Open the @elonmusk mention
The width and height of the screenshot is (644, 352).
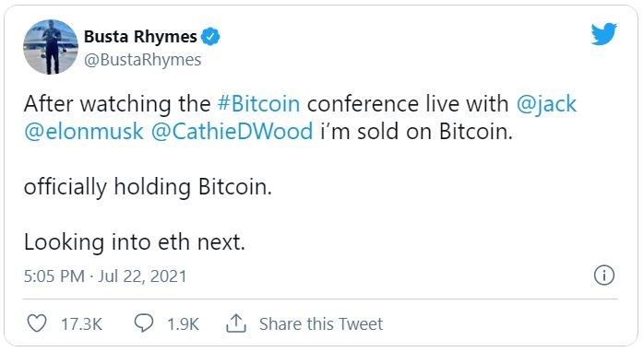point(84,132)
